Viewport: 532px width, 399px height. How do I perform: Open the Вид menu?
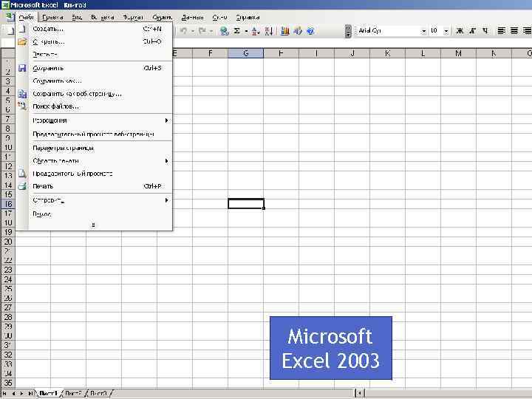click(77, 17)
